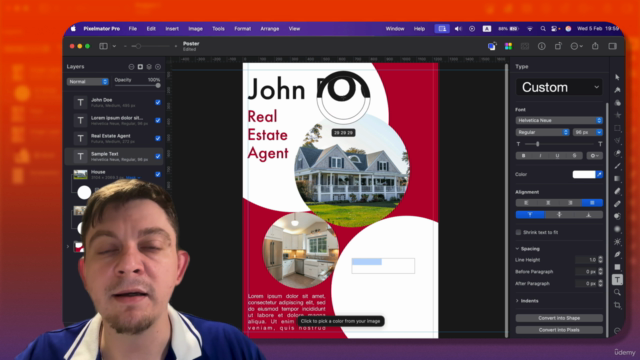Viewport: 640px width, 360px height.
Task: Click the Share icon in toolbar
Action: pyautogui.click(x=595, y=46)
